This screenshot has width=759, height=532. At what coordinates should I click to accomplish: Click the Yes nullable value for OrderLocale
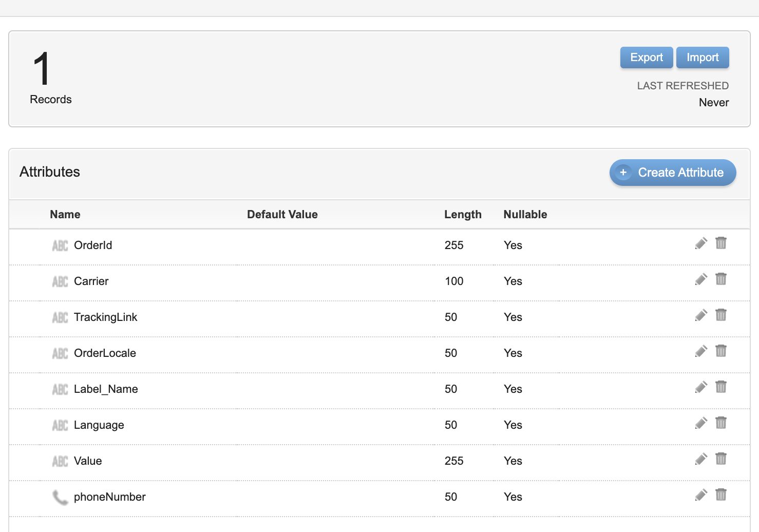coord(513,353)
